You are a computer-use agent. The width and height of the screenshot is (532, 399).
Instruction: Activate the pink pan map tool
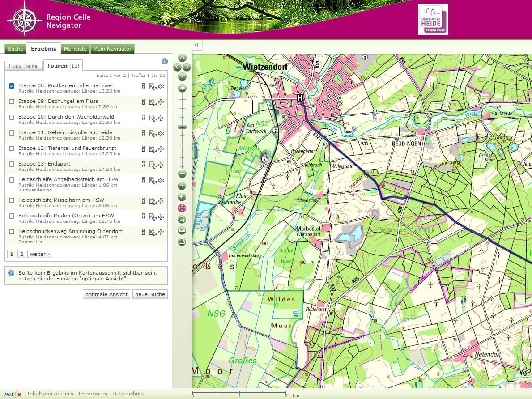pyautogui.click(x=182, y=208)
